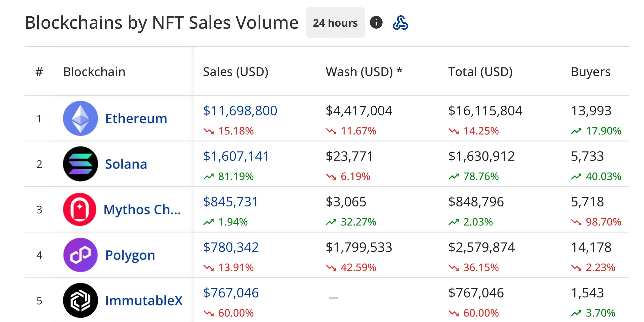Click the blue webhook icon
The height and width of the screenshot is (322, 644).
point(400,23)
